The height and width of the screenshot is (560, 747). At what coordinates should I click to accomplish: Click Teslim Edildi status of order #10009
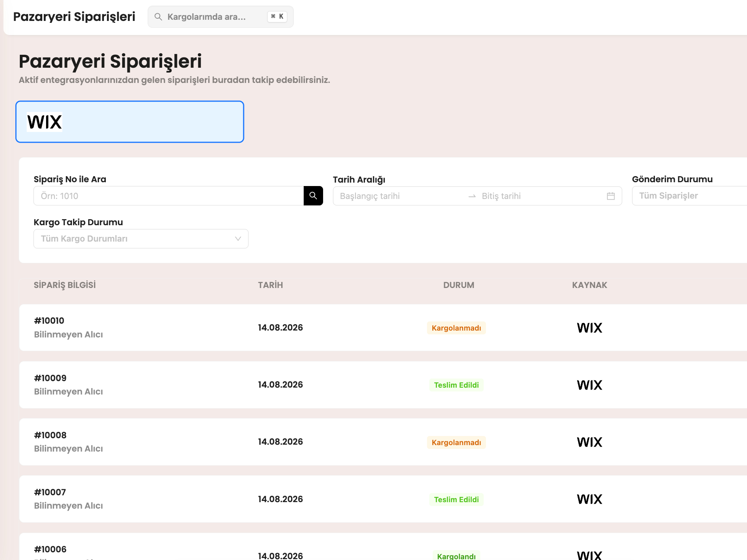(456, 385)
